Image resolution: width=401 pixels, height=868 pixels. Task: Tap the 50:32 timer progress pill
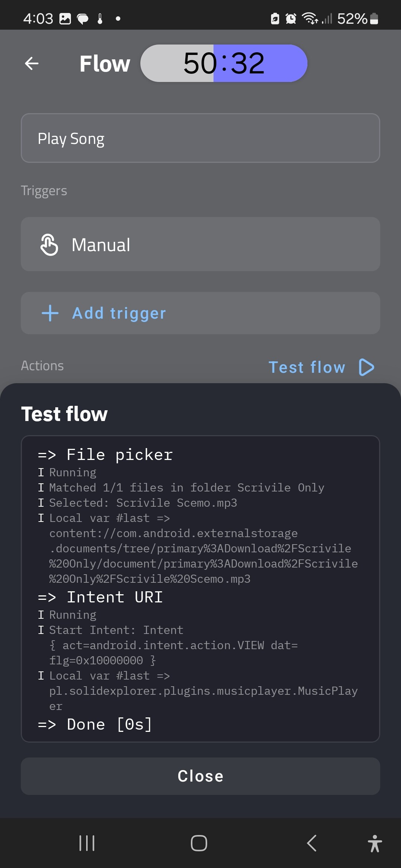tap(224, 63)
